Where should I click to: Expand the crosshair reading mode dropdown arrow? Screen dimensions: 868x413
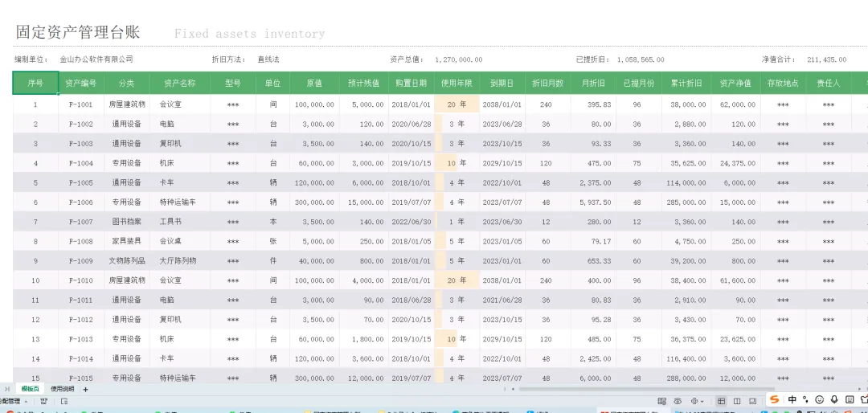[x=702, y=402]
